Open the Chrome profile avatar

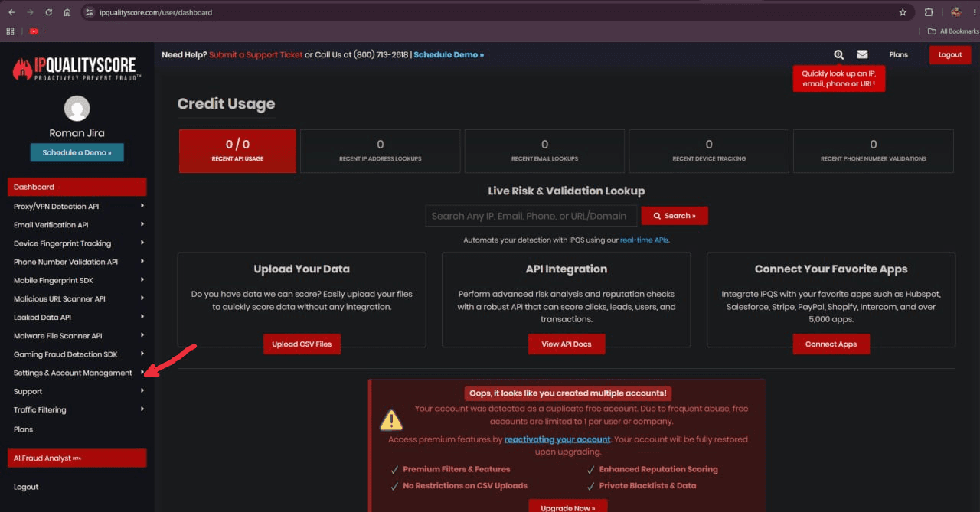(955, 12)
